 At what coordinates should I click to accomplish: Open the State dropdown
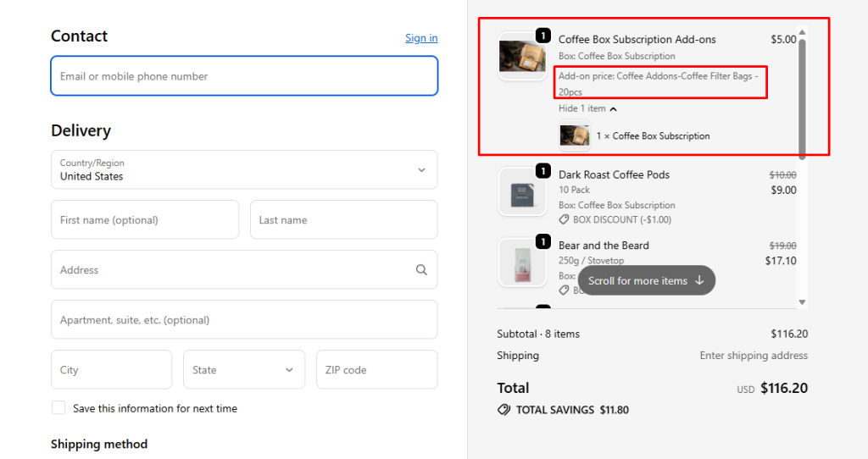point(242,370)
